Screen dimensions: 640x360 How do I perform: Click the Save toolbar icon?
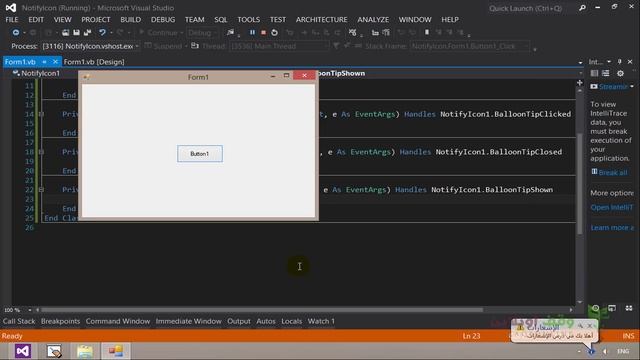click(x=76, y=32)
